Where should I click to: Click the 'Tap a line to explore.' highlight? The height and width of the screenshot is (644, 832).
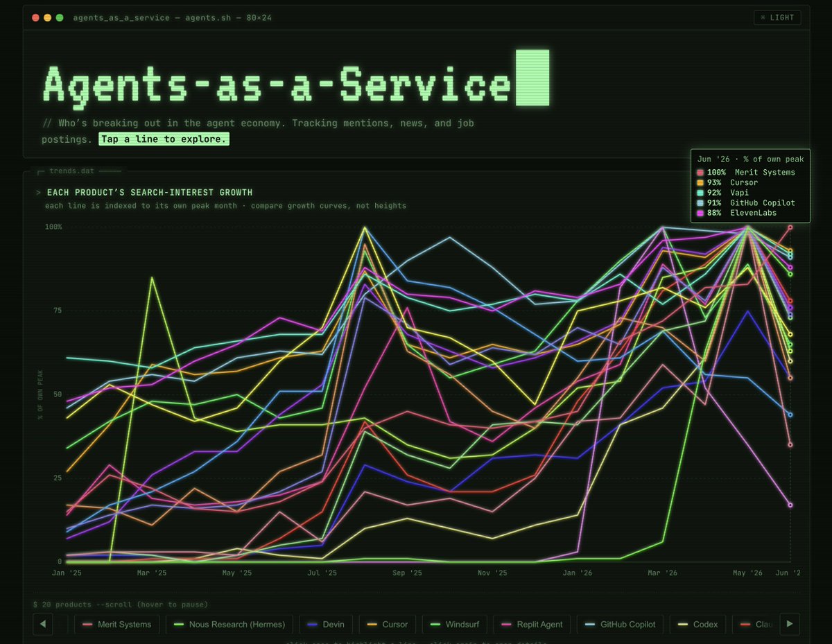point(164,139)
